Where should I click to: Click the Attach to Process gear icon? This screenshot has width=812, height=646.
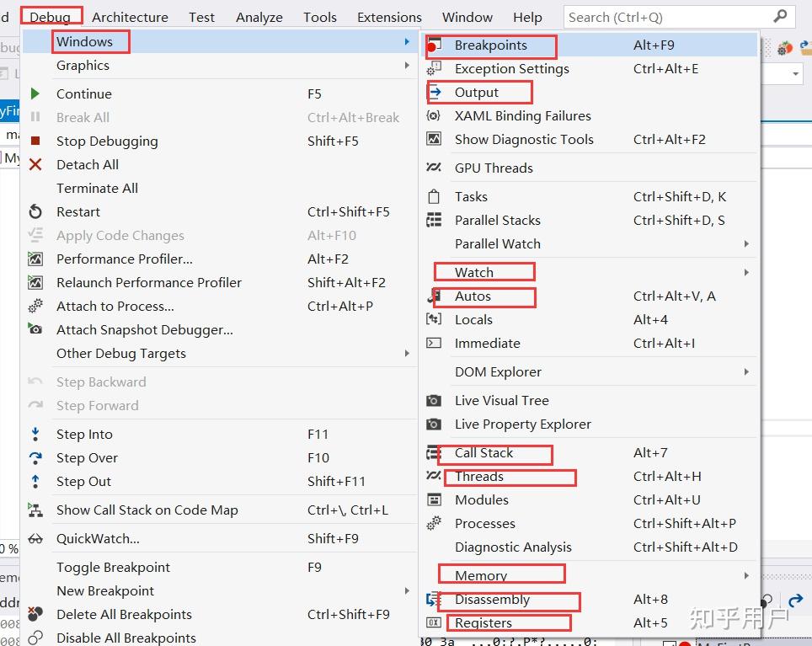coord(35,306)
